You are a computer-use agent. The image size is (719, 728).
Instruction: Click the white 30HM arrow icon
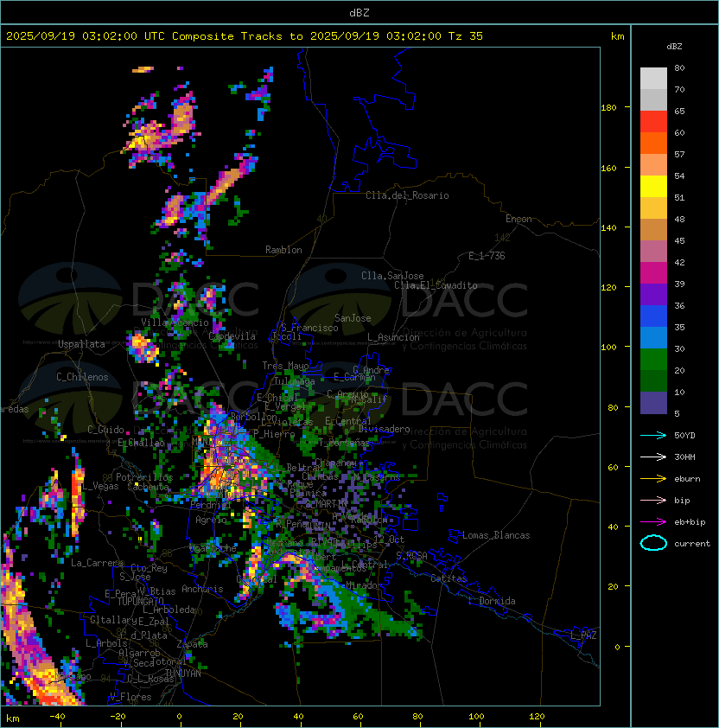click(x=653, y=457)
